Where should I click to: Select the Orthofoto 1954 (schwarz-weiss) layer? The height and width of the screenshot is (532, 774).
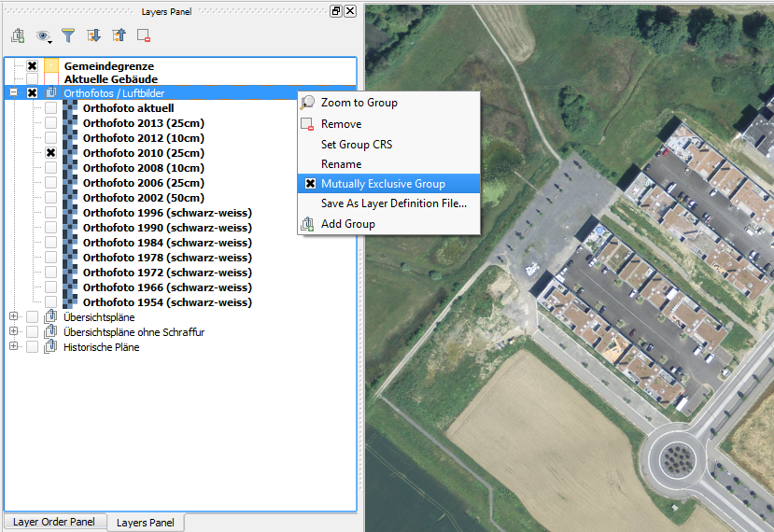pyautogui.click(x=166, y=302)
